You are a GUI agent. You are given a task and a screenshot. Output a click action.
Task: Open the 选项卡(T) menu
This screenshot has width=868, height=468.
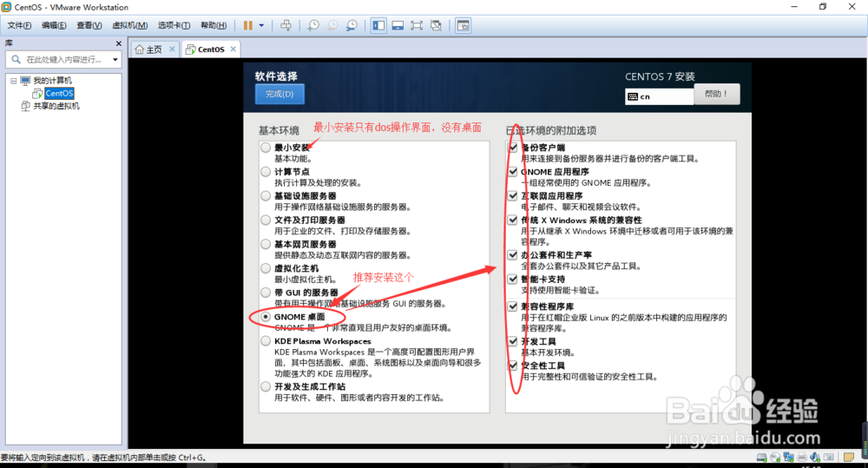[174, 25]
